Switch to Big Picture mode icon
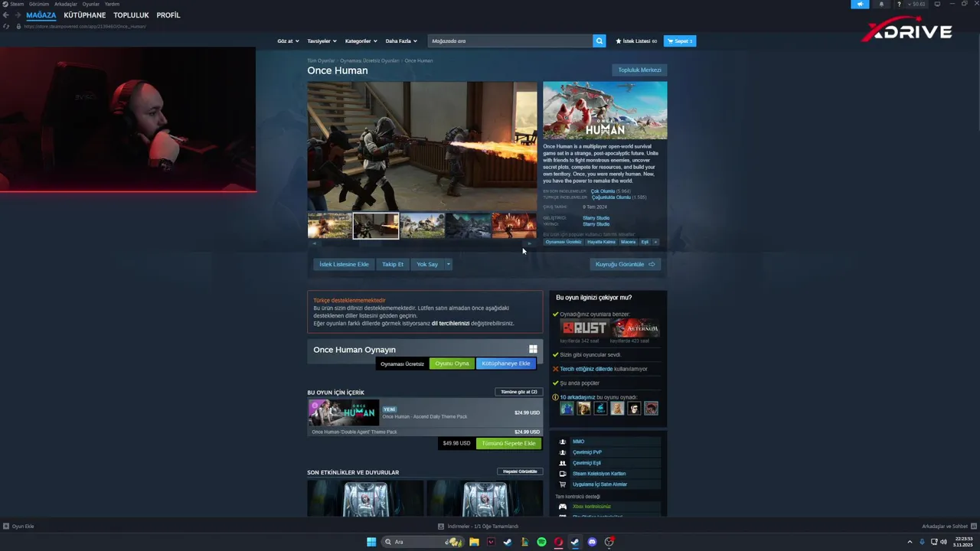This screenshot has height=551, width=980. pos(937,4)
